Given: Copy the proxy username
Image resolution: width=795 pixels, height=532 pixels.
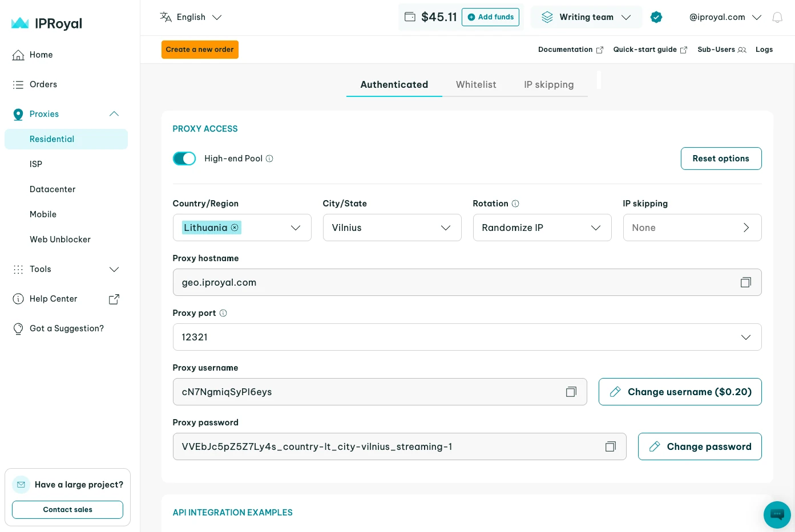Looking at the screenshot, I should click(571, 392).
